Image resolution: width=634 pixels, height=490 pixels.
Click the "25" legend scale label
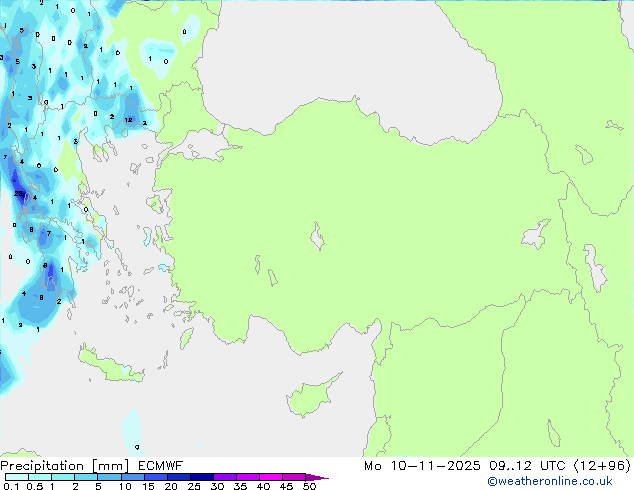194,486
